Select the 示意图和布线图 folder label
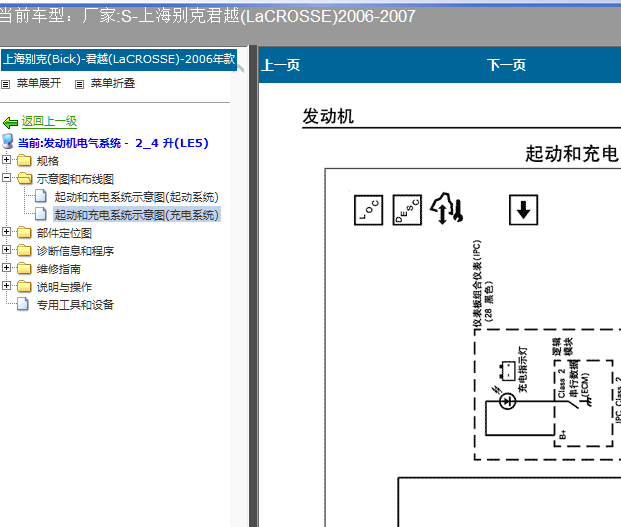The width and height of the screenshot is (621, 527). 75,179
